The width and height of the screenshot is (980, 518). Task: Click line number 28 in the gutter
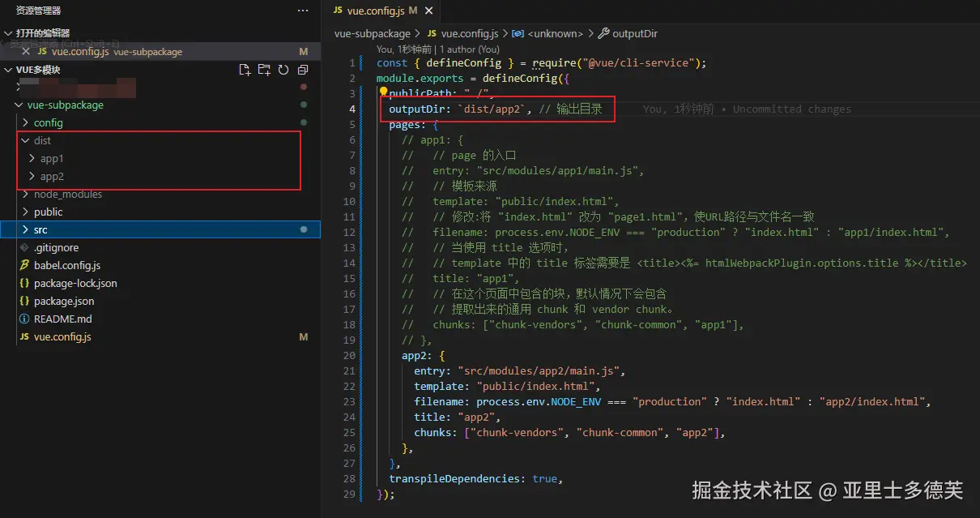click(349, 478)
